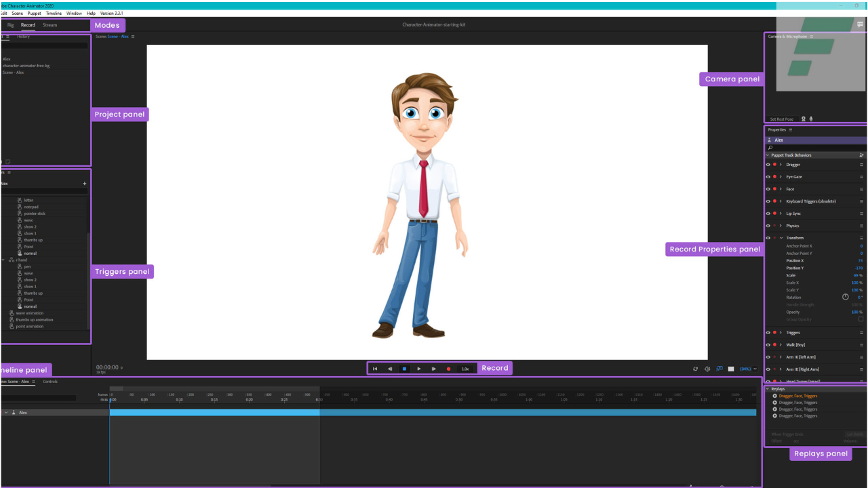
Task: Switch to Stream mode
Action: click(x=50, y=25)
